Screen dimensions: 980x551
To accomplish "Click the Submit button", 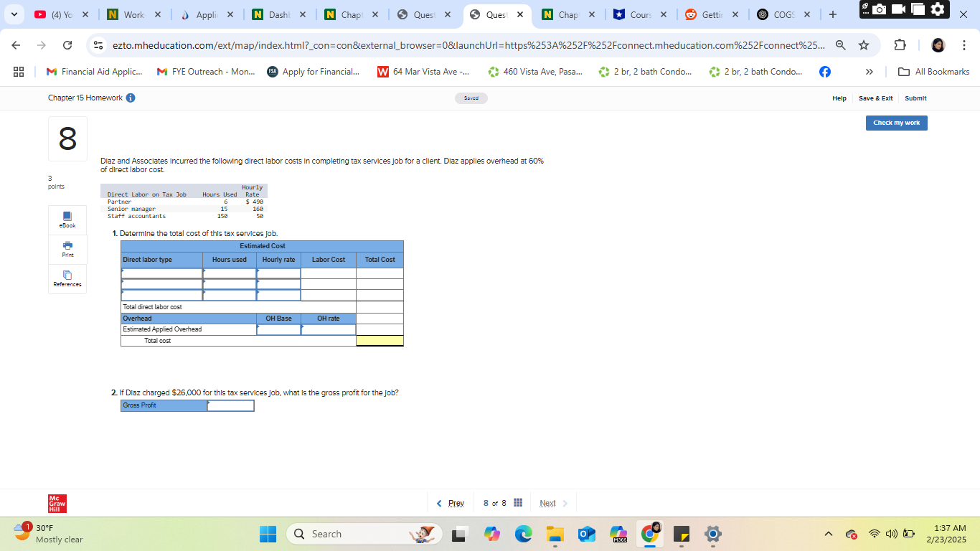I will (x=915, y=98).
